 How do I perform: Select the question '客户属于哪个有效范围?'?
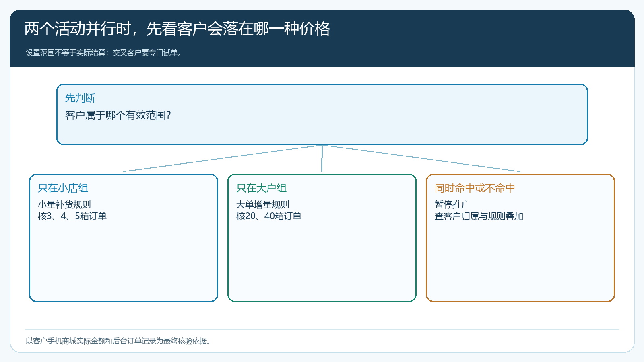pyautogui.click(x=118, y=115)
